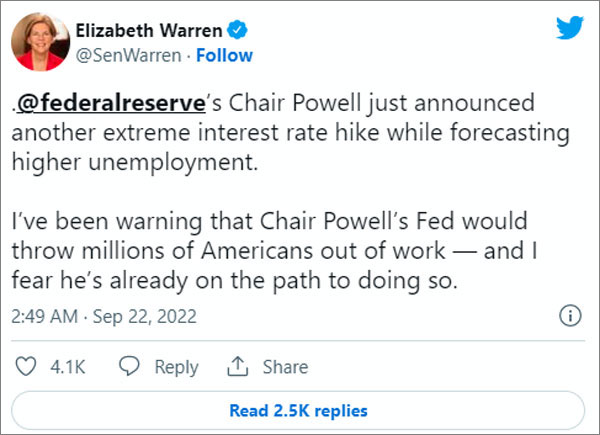Click the blue verified badge icon
This screenshot has height=435, width=600.
238,32
